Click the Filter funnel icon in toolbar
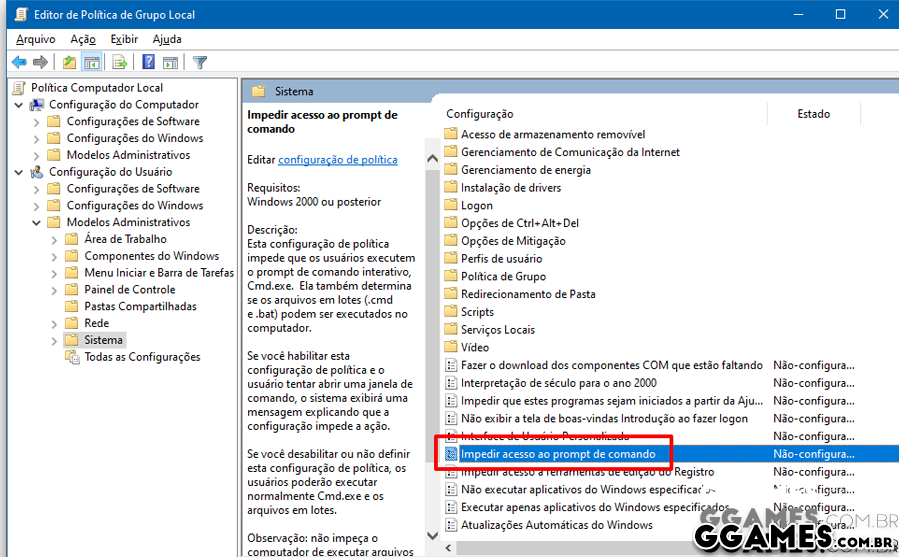899x557 pixels. tap(200, 63)
